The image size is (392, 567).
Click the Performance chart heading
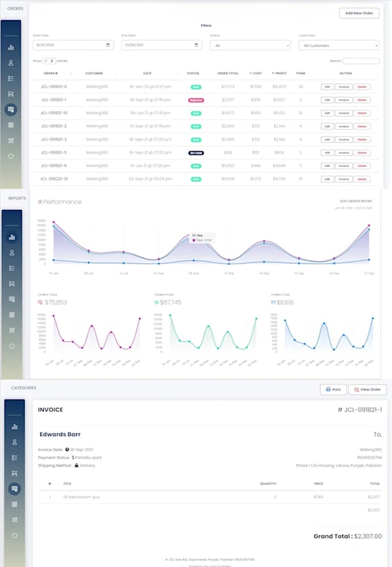click(62, 202)
